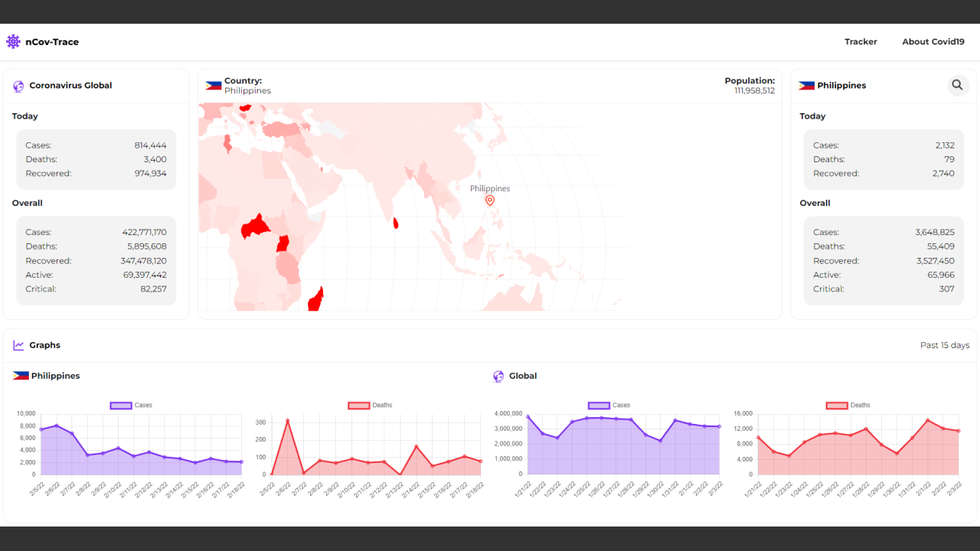Click the nCov-Trace virus logo icon
The height and width of the screenshot is (551, 980).
(13, 42)
